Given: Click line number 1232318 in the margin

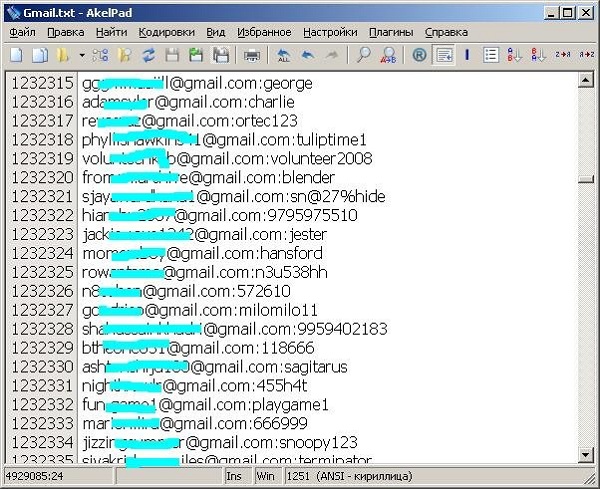Looking at the screenshot, I should coord(42,140).
